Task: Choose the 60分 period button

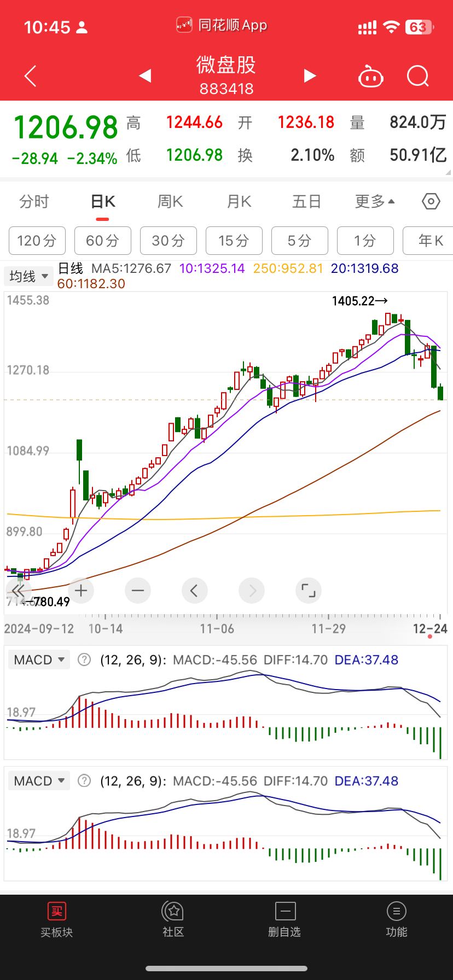Action: 103,241
